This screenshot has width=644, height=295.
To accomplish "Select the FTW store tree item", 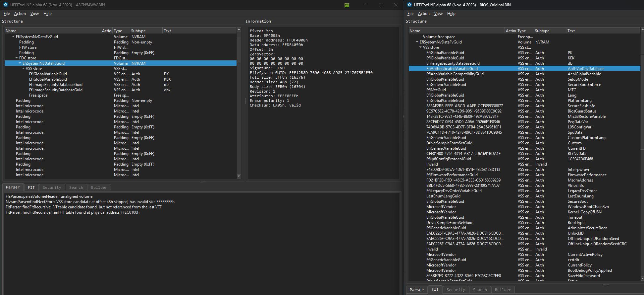I will (28, 47).
